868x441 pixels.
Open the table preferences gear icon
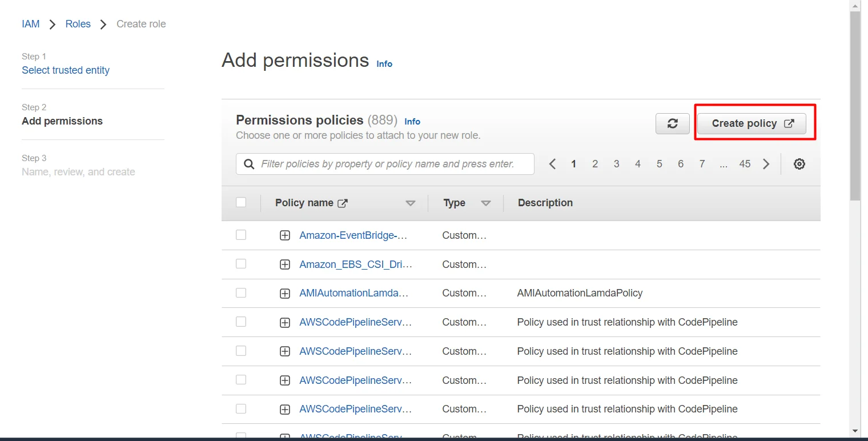[799, 164]
